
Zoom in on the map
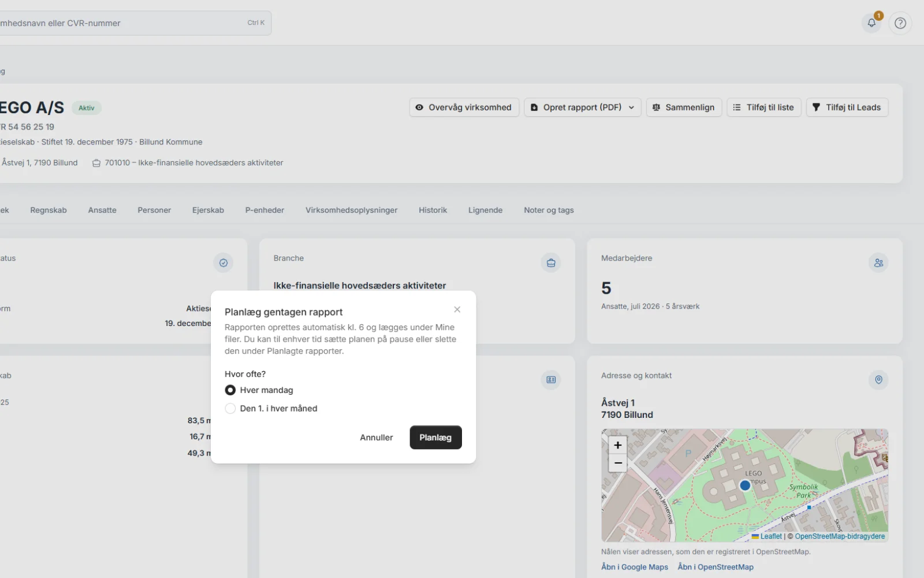point(617,445)
